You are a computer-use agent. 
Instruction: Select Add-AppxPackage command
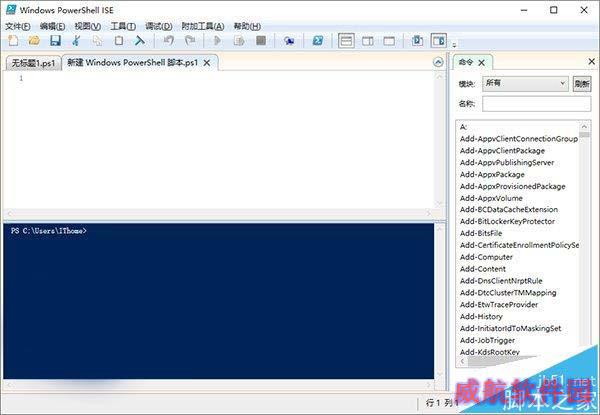coord(492,174)
